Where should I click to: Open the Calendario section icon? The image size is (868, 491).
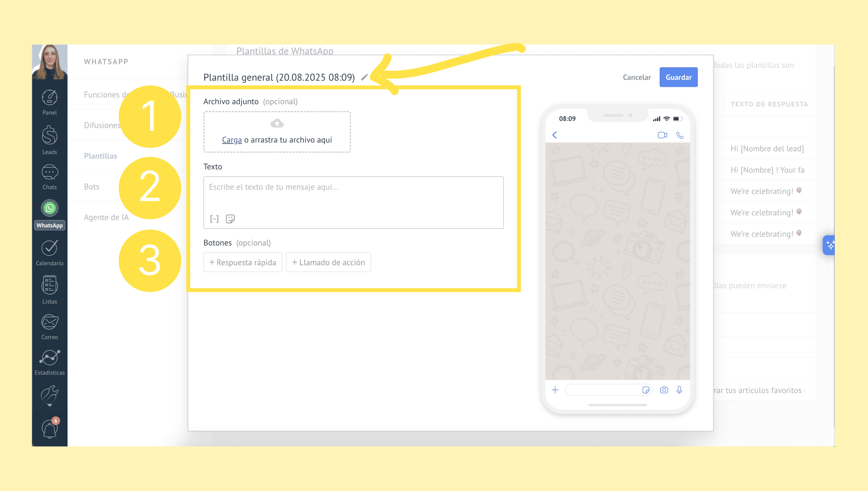(x=49, y=248)
